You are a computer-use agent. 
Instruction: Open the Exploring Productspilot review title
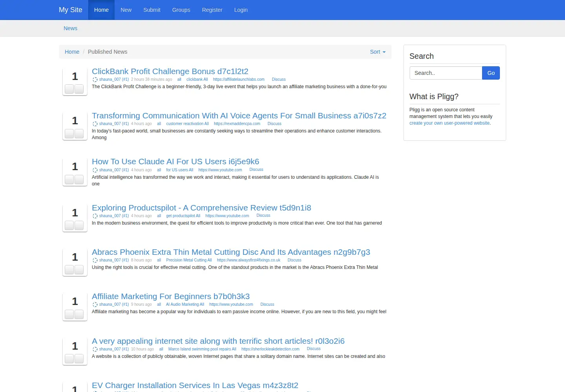click(201, 208)
